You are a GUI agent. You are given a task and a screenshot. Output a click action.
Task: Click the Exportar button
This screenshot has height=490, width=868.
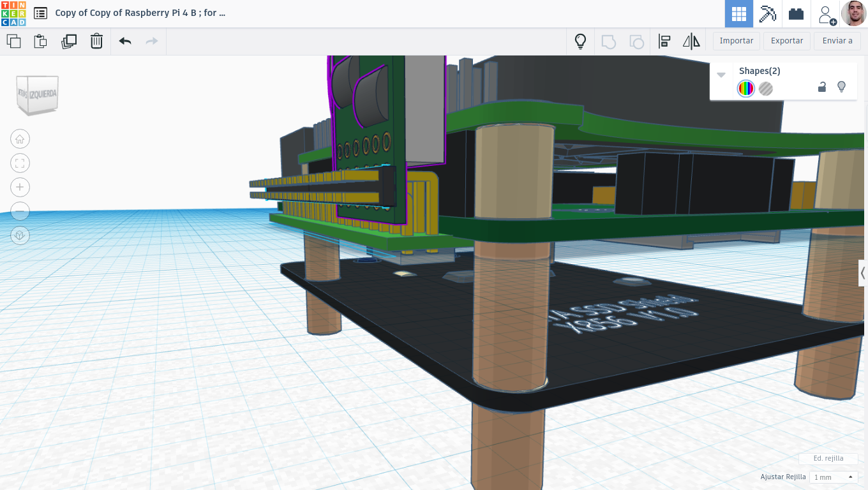pos(787,41)
